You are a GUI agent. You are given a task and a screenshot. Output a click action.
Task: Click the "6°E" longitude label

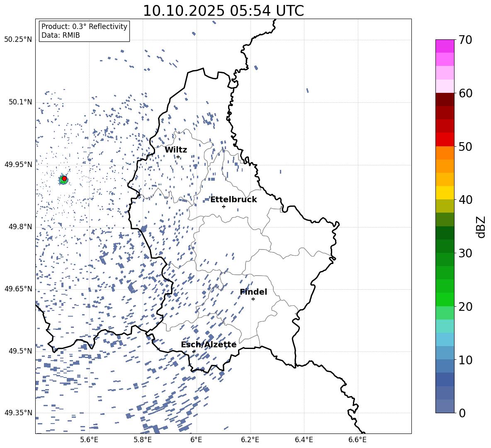point(196,440)
